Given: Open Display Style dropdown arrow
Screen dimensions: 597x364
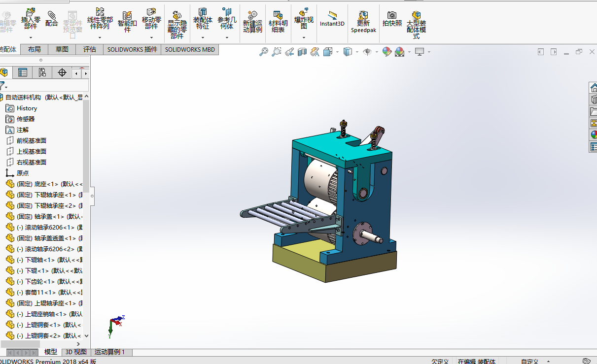Looking at the screenshot, I should pos(357,52).
